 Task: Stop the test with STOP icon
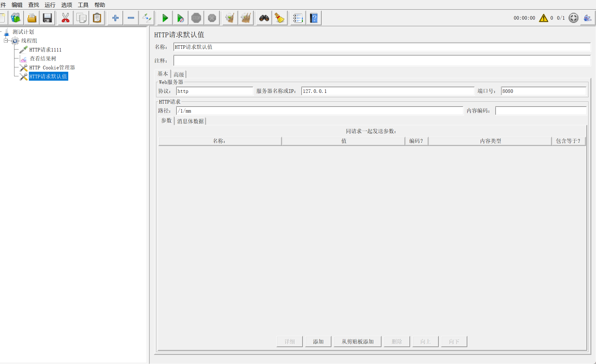tap(196, 18)
